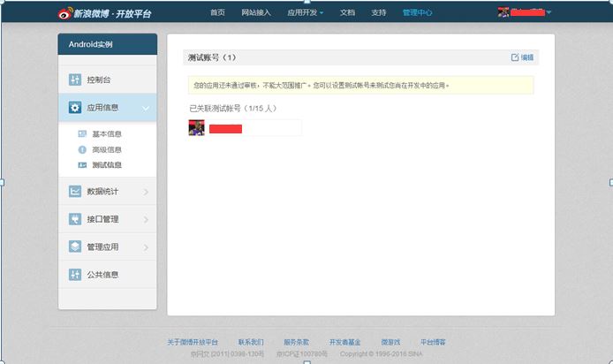The height and width of the screenshot is (364, 613).
Task: Click the 测试账号（1） section heading
Action: (x=212, y=57)
